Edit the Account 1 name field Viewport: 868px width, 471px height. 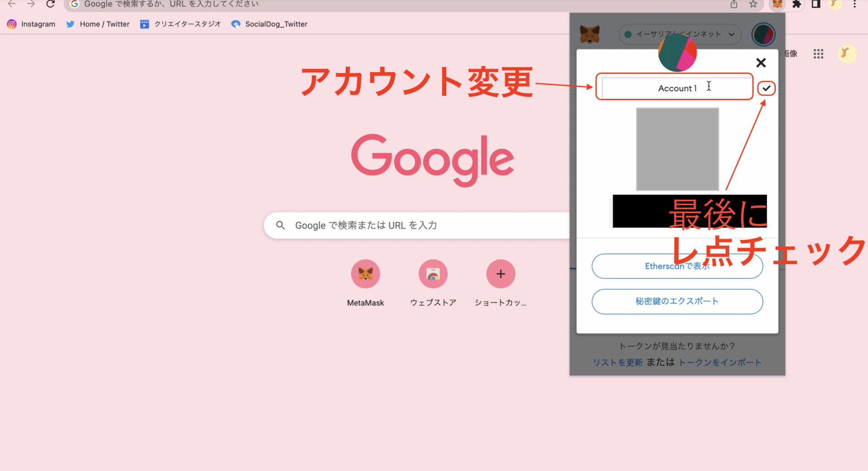[x=677, y=88]
